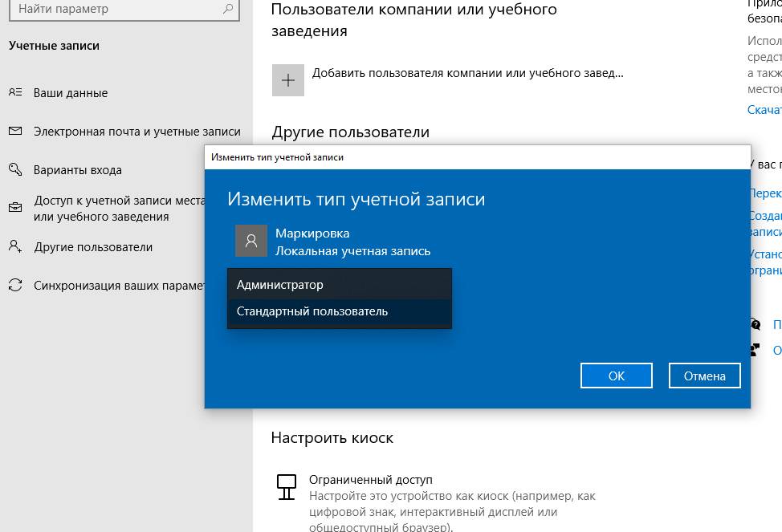The image size is (782, 532).
Task: Click the envelope icon for email accounts
Action: (x=15, y=131)
